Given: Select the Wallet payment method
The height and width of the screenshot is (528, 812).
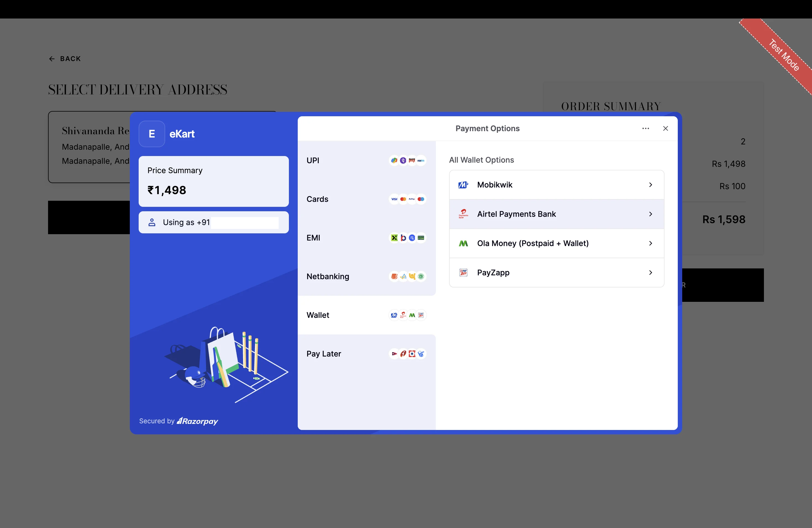Looking at the screenshot, I should 367,315.
